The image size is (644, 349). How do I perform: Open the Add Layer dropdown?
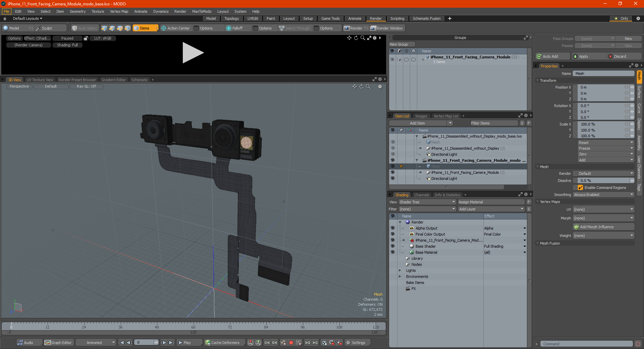tap(491, 209)
